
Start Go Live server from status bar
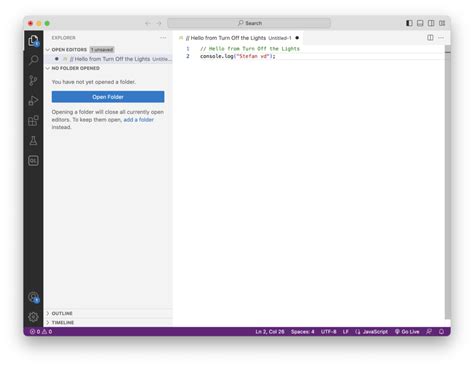(x=407, y=332)
